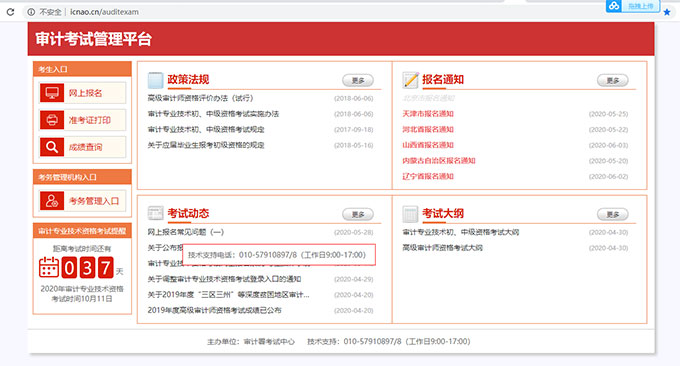
Task: Click 更多 button in 政策法规 section
Action: click(358, 80)
